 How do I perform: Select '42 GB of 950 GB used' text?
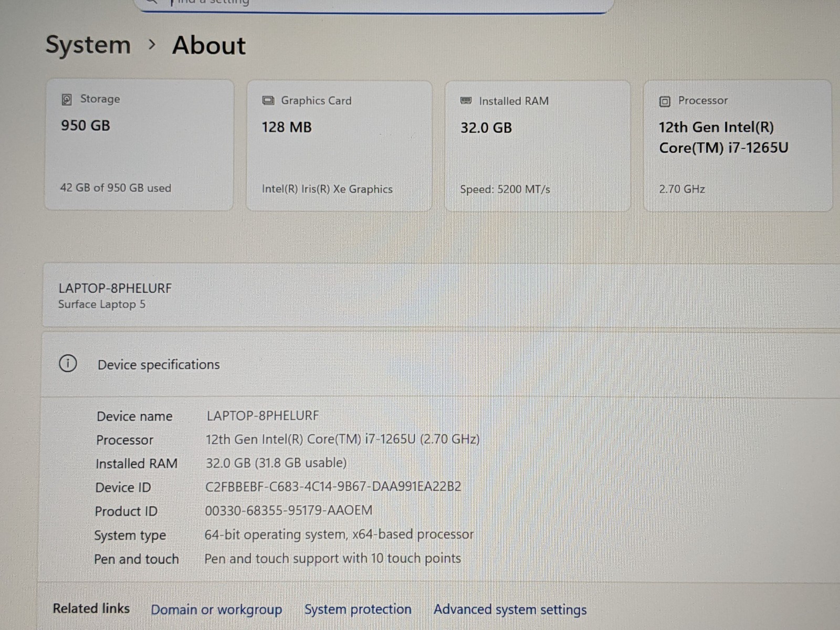coord(116,188)
